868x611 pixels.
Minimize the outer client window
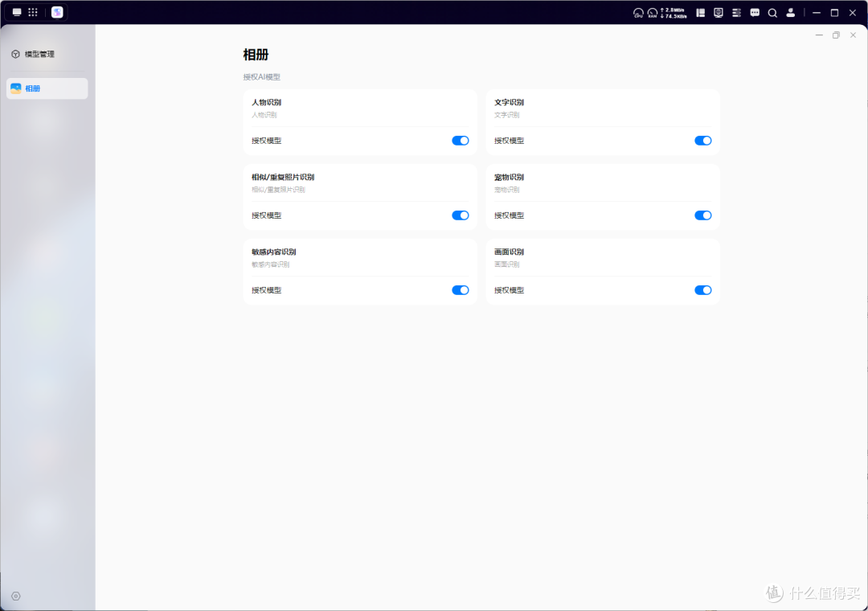click(x=816, y=13)
